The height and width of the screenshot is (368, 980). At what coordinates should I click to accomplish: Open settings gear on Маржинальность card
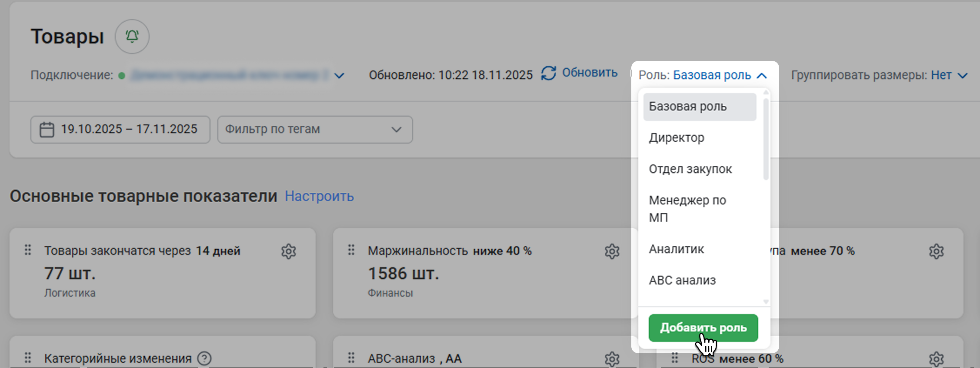(612, 251)
